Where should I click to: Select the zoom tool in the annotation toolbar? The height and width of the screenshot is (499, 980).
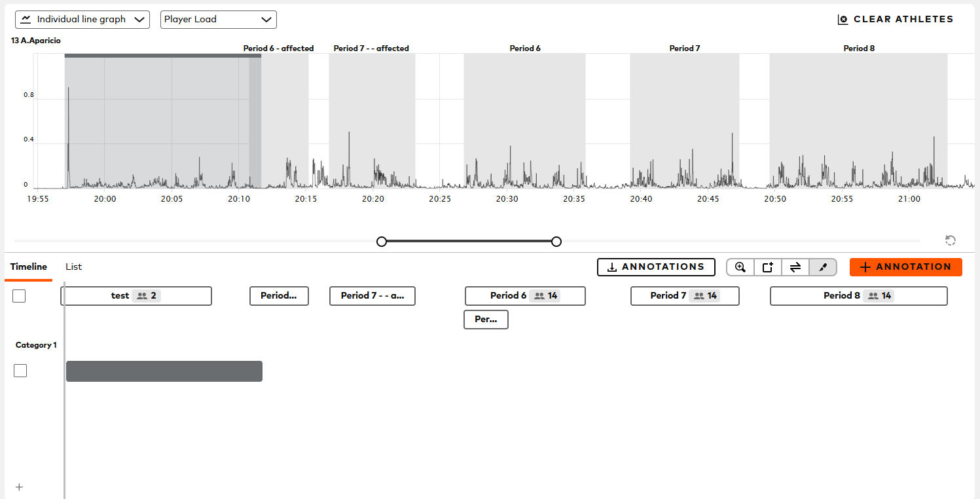[740, 267]
